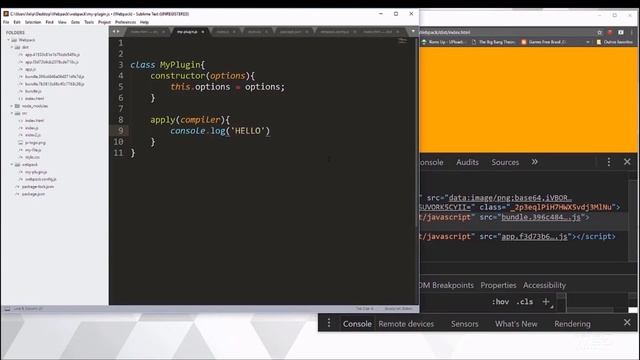Collapse the webpack subfolder in sidebar
Viewport: 640px width, 360px height.
(12, 164)
